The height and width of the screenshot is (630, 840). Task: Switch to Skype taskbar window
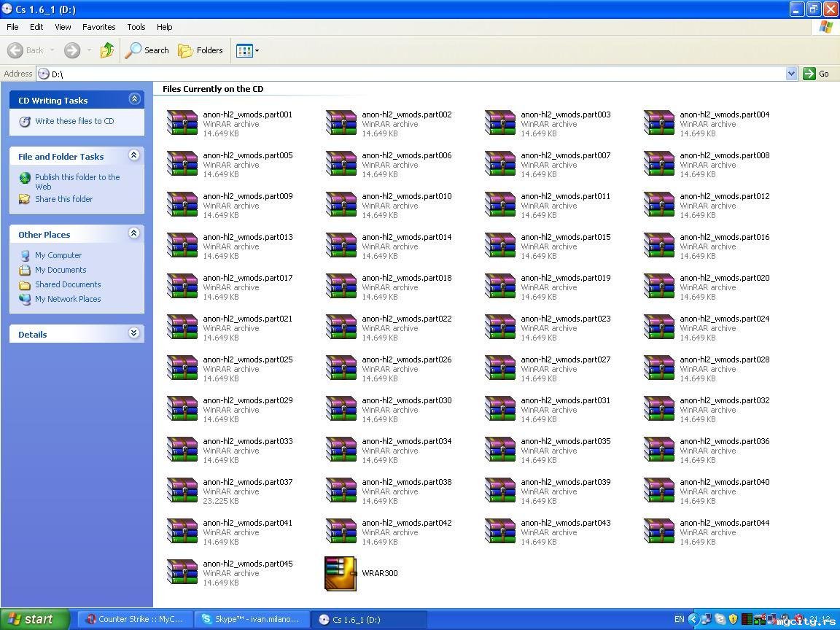252,619
